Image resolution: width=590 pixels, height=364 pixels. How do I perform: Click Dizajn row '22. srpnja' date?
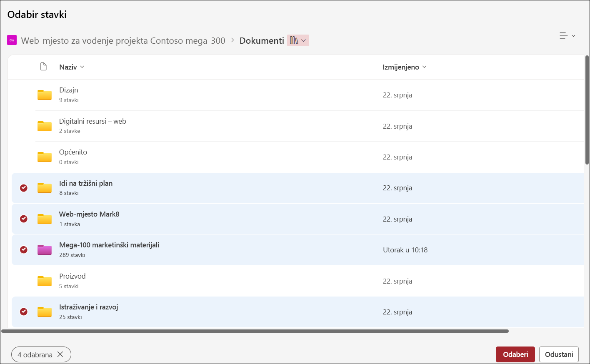pos(397,95)
